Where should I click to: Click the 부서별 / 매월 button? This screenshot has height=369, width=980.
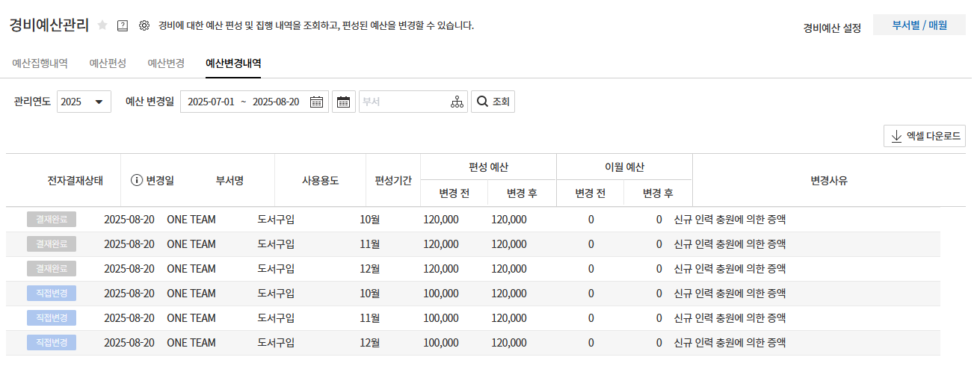click(919, 25)
